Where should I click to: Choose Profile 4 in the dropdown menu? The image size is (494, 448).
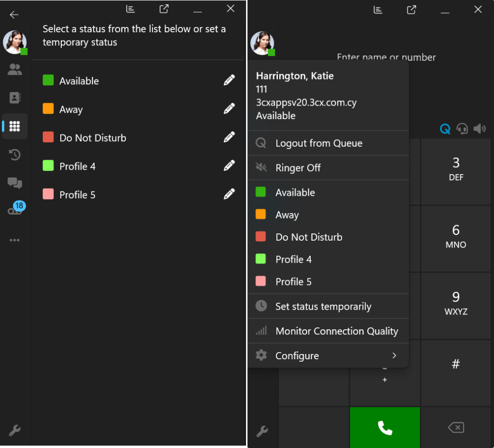tap(328, 259)
